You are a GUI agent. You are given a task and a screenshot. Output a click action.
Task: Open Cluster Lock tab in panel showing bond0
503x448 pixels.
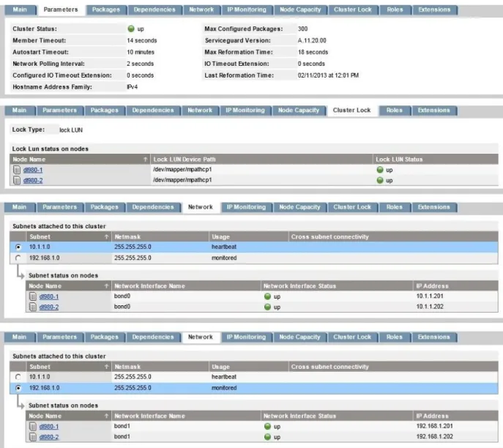[x=352, y=207]
